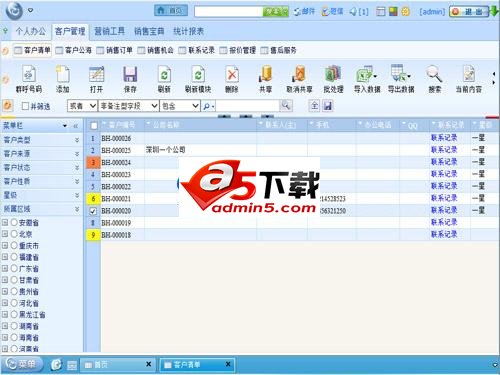The height and width of the screenshot is (375, 500).
Task: Open 联系记录 link for row BH-000018
Action: pyautogui.click(x=444, y=234)
